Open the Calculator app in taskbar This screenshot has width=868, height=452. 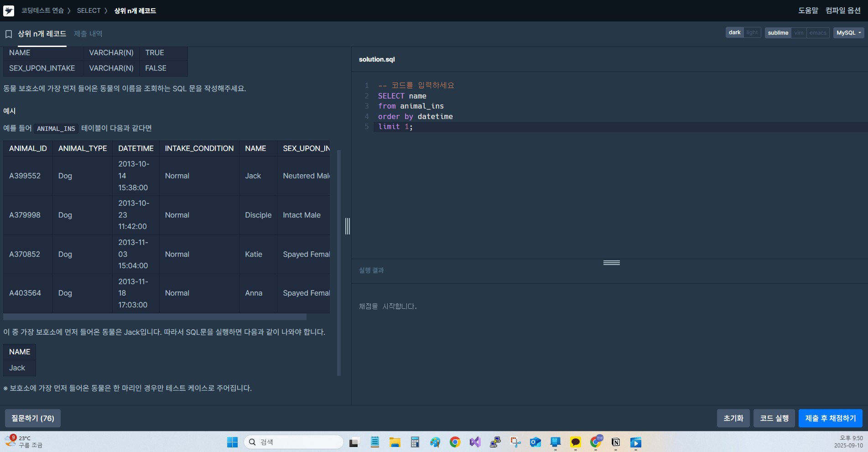415,442
